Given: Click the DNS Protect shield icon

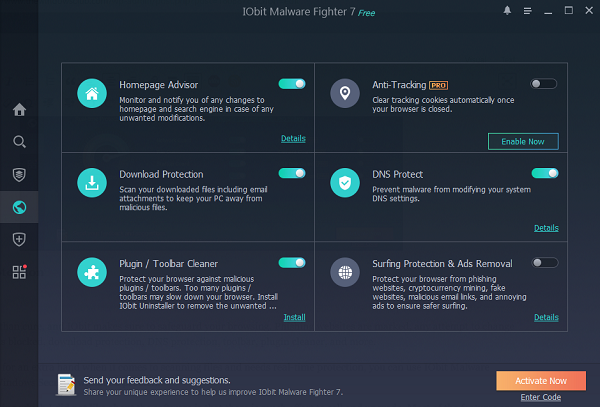Looking at the screenshot, I should (x=345, y=183).
